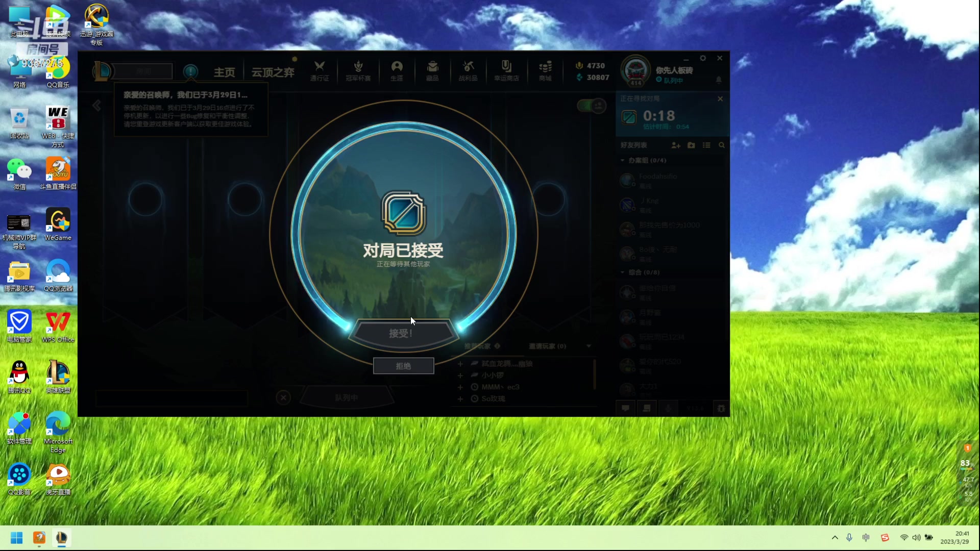
Task: Click League client taskbar icon
Action: (61, 538)
